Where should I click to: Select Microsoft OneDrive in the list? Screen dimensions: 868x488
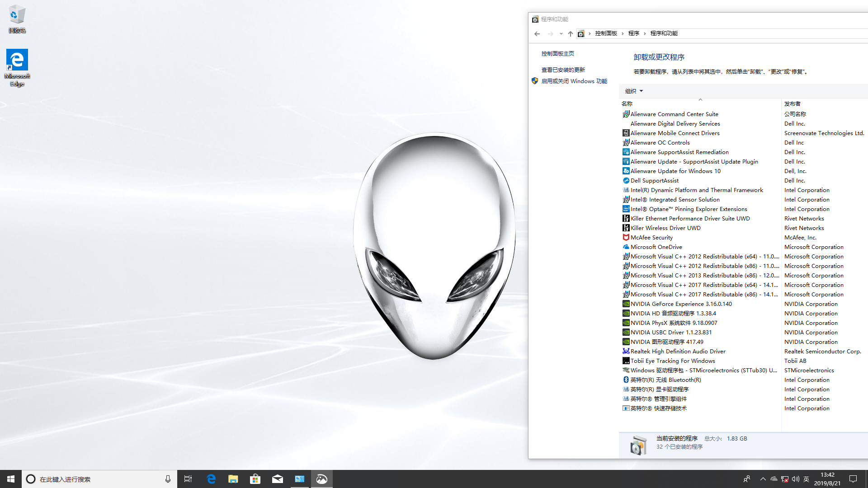point(656,247)
